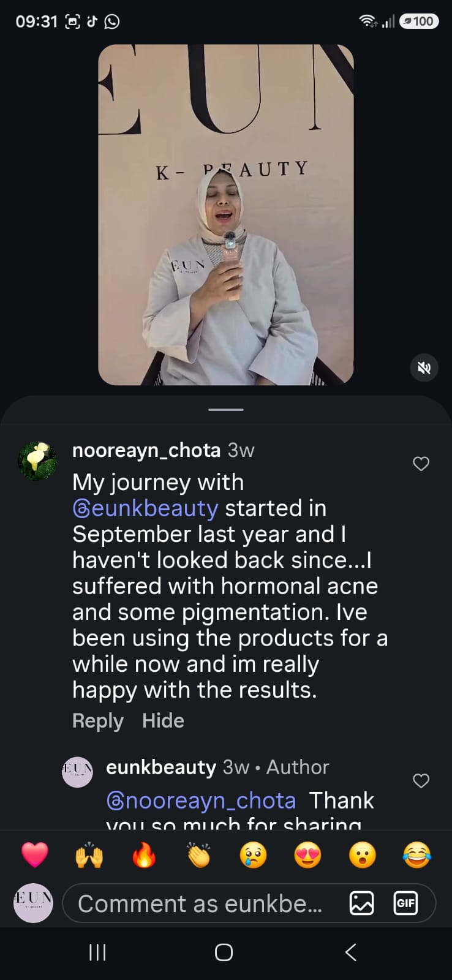Like eunkbeauty's reply with heart icon
Image resolution: width=452 pixels, height=980 pixels.
421,780
